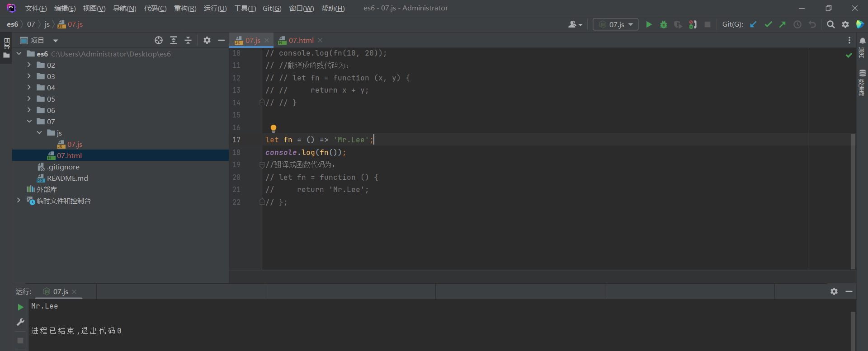This screenshot has width=868, height=351.
Task: Collapse the es6 root folder
Action: (x=19, y=53)
